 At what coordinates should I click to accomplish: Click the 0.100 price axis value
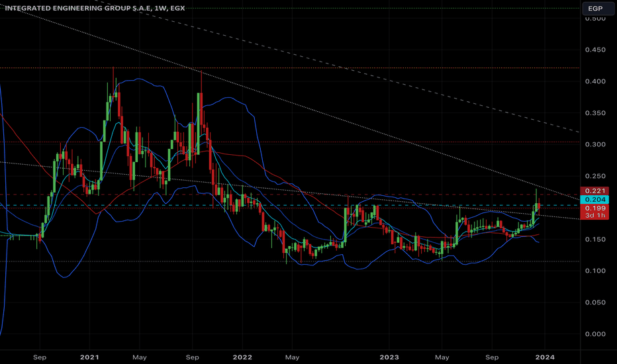pyautogui.click(x=595, y=271)
